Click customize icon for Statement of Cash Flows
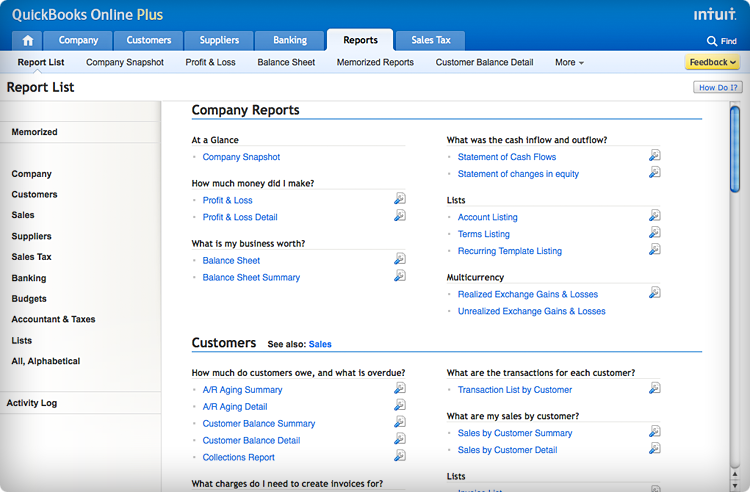Image resolution: width=750 pixels, height=492 pixels. click(655, 155)
